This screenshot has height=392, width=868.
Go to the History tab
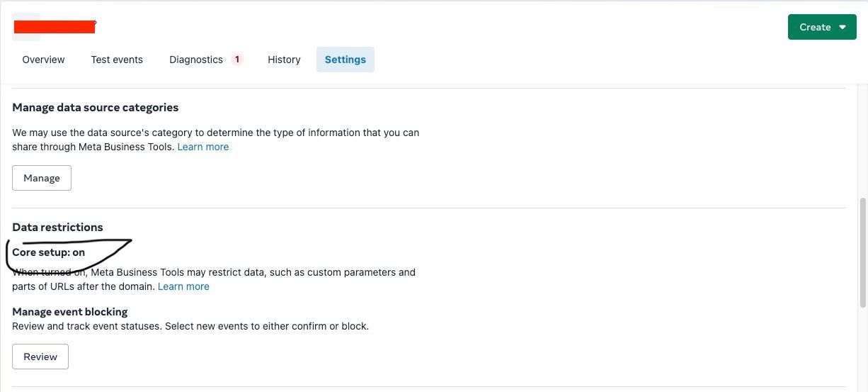pos(284,60)
